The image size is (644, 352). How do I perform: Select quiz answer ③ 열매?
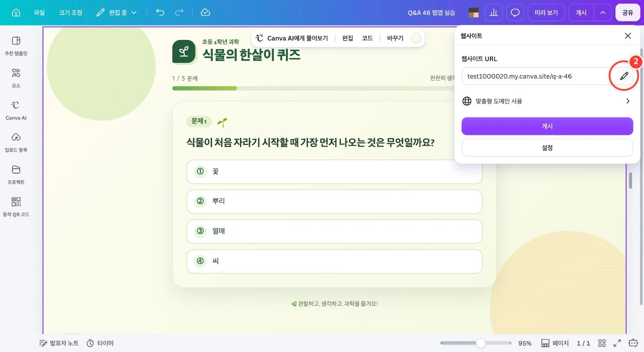click(x=334, y=231)
